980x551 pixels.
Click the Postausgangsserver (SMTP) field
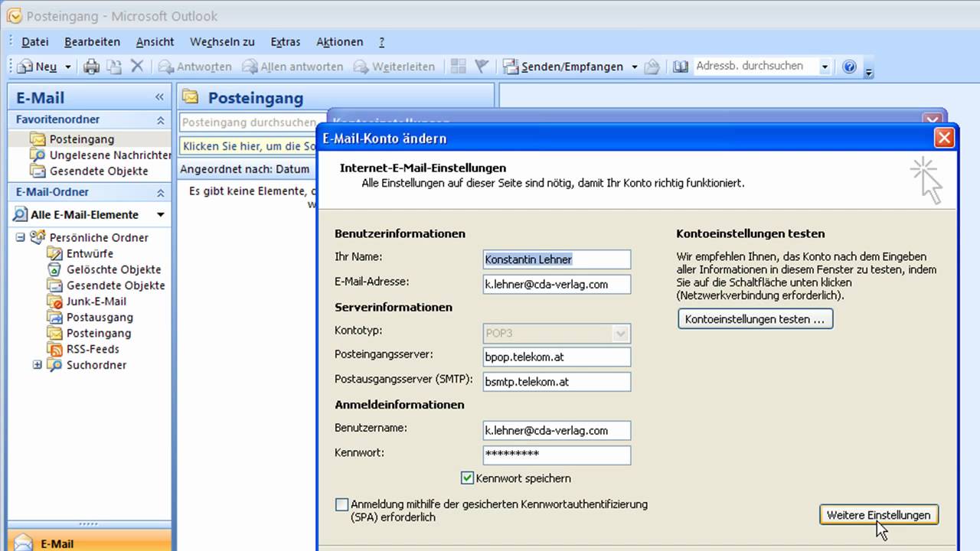[557, 382]
